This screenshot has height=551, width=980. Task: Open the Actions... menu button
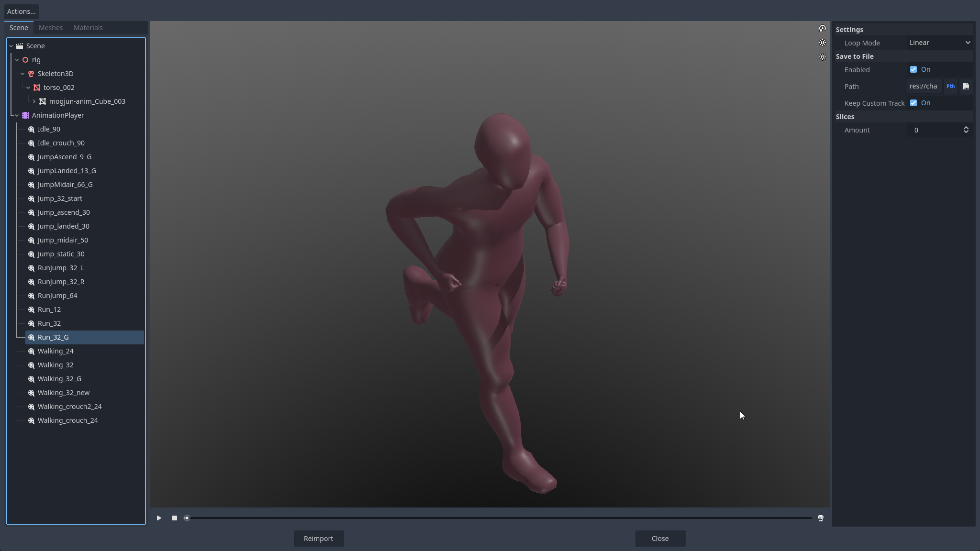pyautogui.click(x=21, y=11)
